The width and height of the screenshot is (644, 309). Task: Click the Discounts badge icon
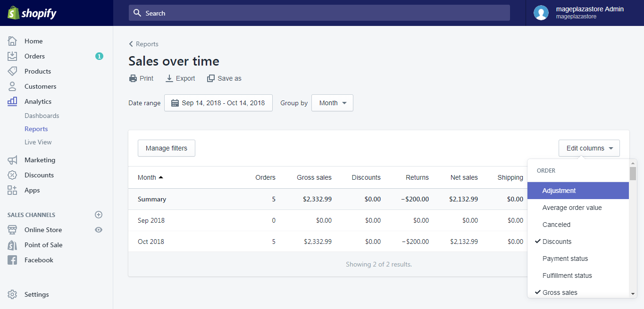12,175
